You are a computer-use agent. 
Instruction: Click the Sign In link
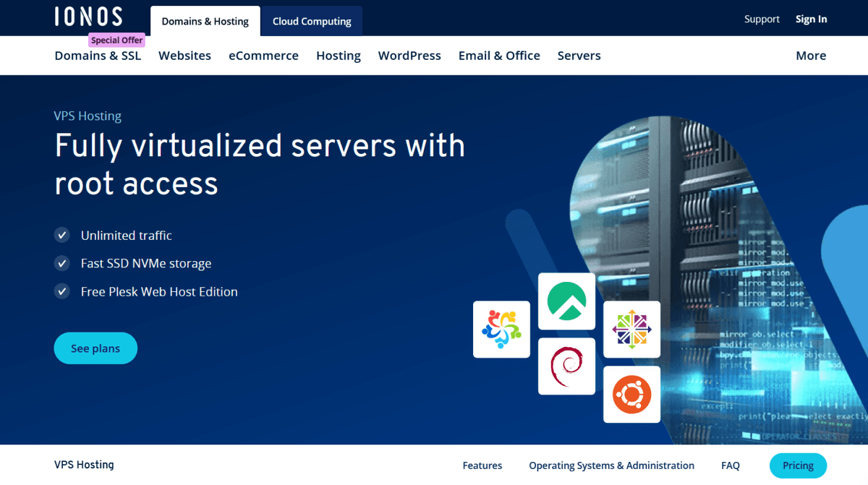(812, 19)
